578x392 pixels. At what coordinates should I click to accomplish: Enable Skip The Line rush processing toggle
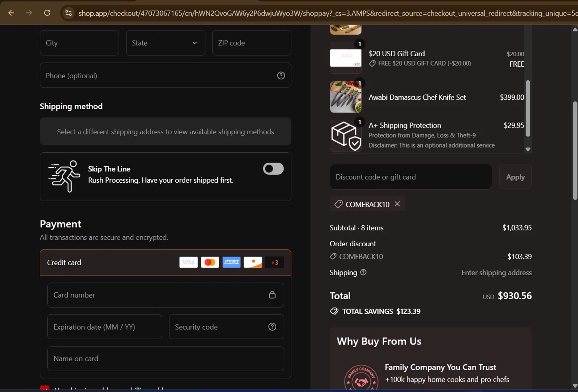click(273, 169)
